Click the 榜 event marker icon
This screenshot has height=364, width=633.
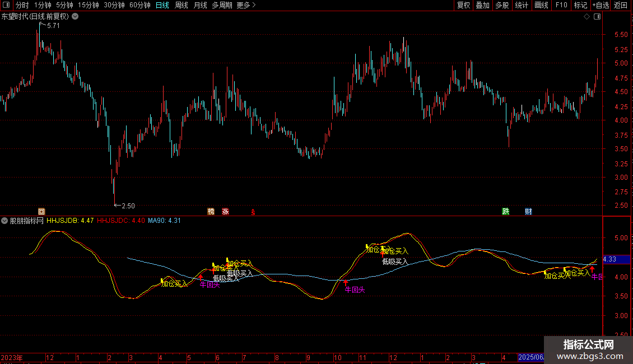coord(211,212)
